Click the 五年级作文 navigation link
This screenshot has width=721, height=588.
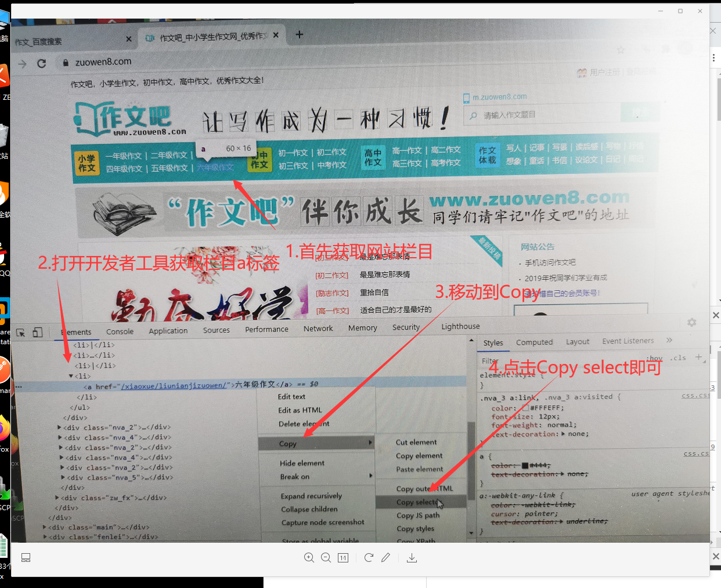(170, 168)
